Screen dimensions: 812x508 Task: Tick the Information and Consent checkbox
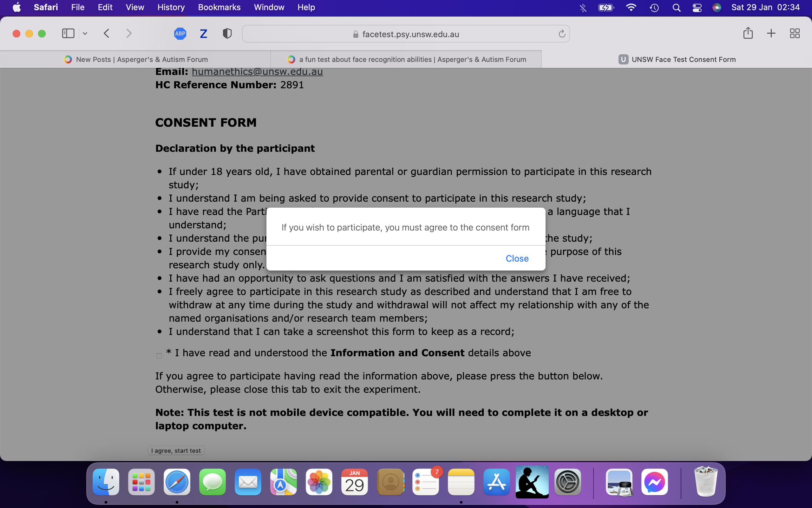point(159,356)
